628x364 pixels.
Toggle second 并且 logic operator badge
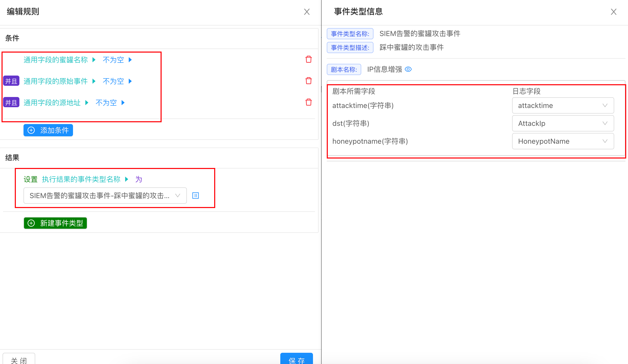pos(11,103)
